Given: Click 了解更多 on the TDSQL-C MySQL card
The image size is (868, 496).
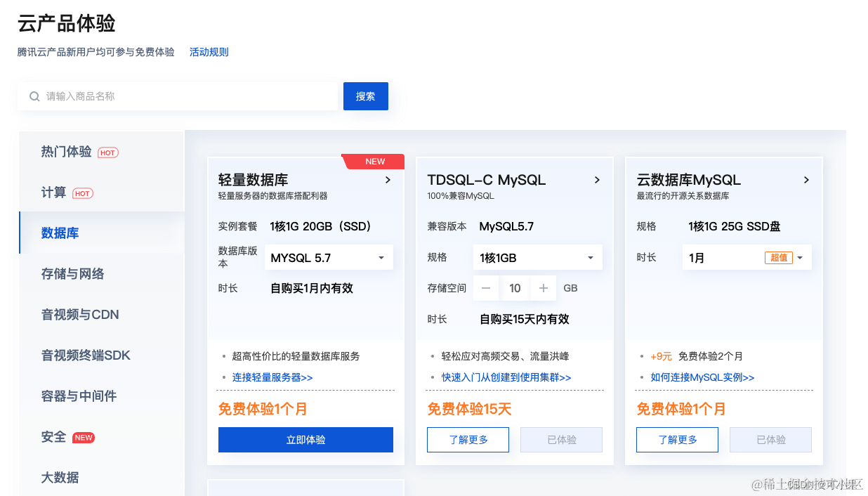Looking at the screenshot, I should point(468,439).
